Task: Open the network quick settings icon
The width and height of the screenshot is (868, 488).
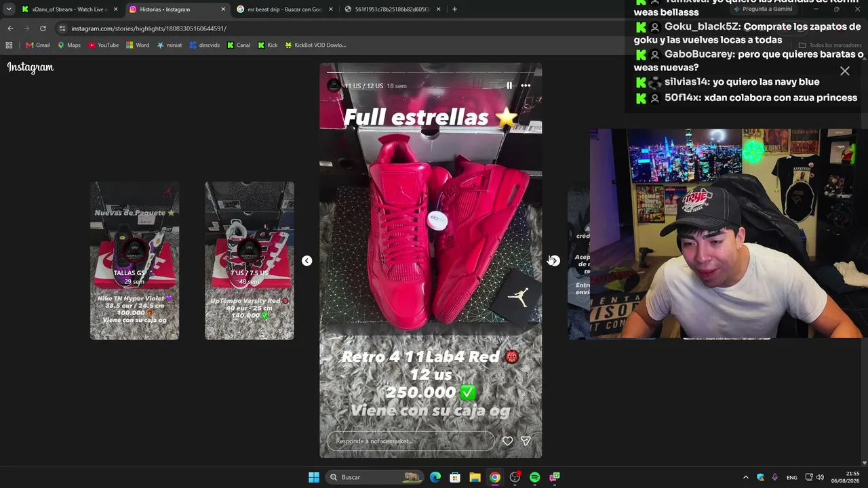Action: tap(809, 477)
